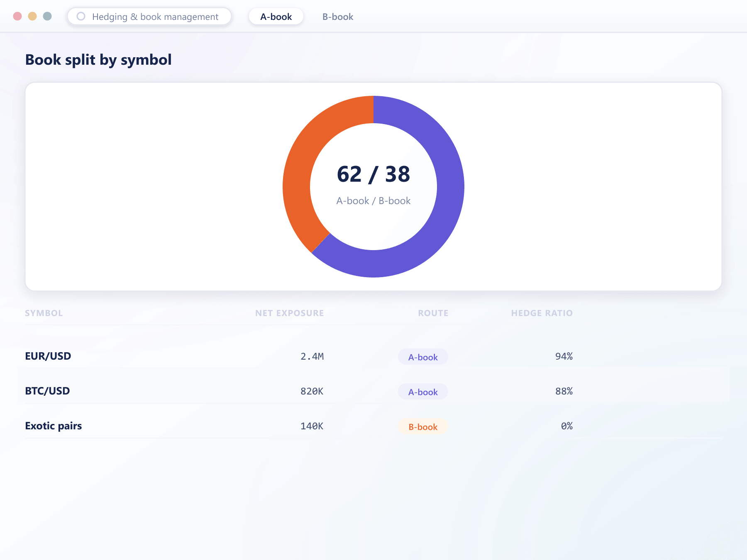Click the A-book route badge for EUR/USD
The image size is (747, 560).
coord(423,357)
